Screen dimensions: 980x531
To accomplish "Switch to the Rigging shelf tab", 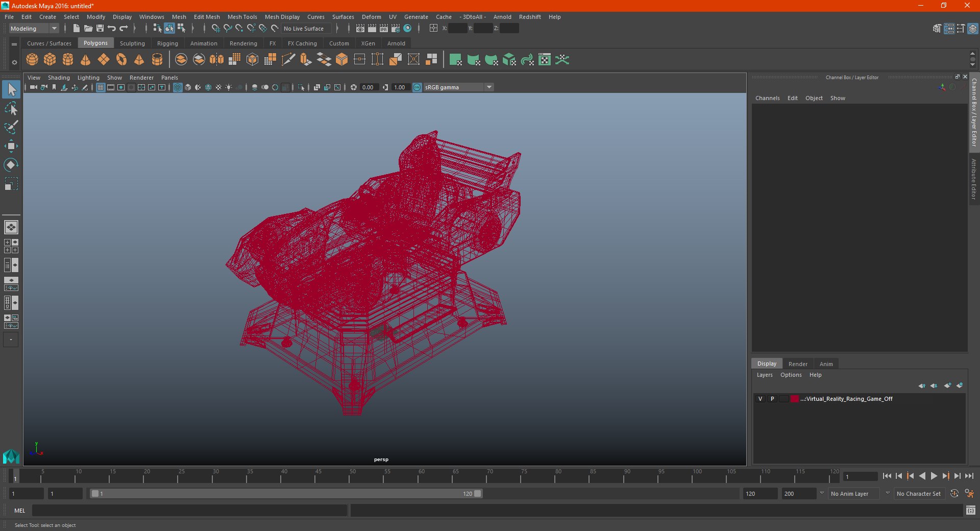I will pos(167,43).
